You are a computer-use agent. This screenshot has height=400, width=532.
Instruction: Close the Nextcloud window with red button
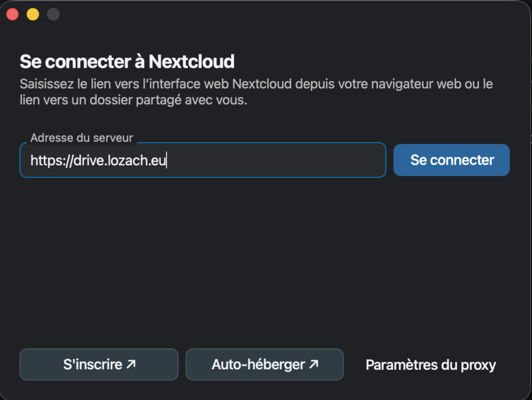[12, 14]
